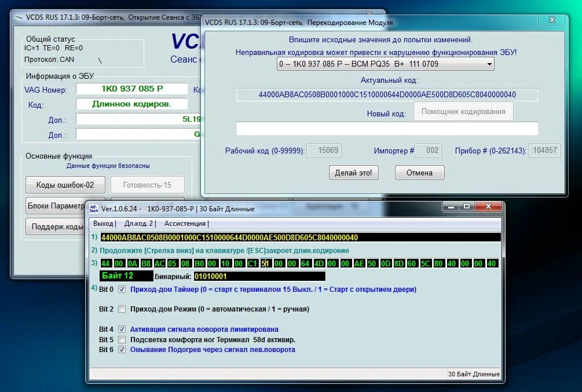Click the Отмена button

[419, 173]
